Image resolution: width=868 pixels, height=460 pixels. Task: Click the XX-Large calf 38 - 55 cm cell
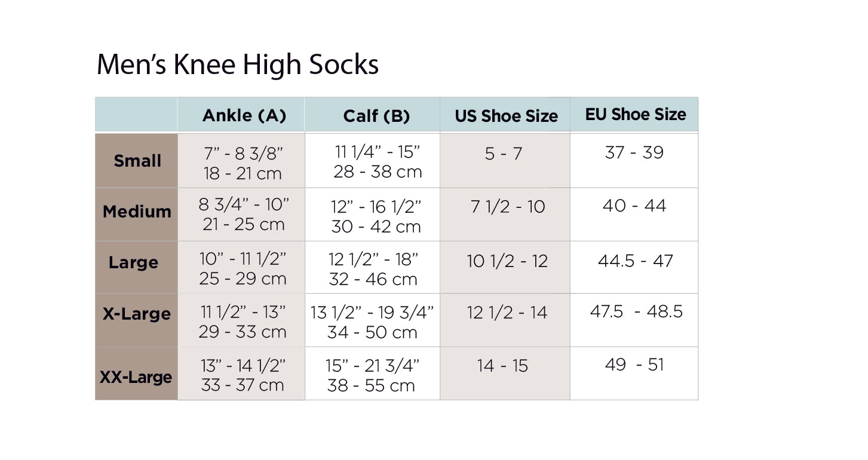tap(371, 385)
